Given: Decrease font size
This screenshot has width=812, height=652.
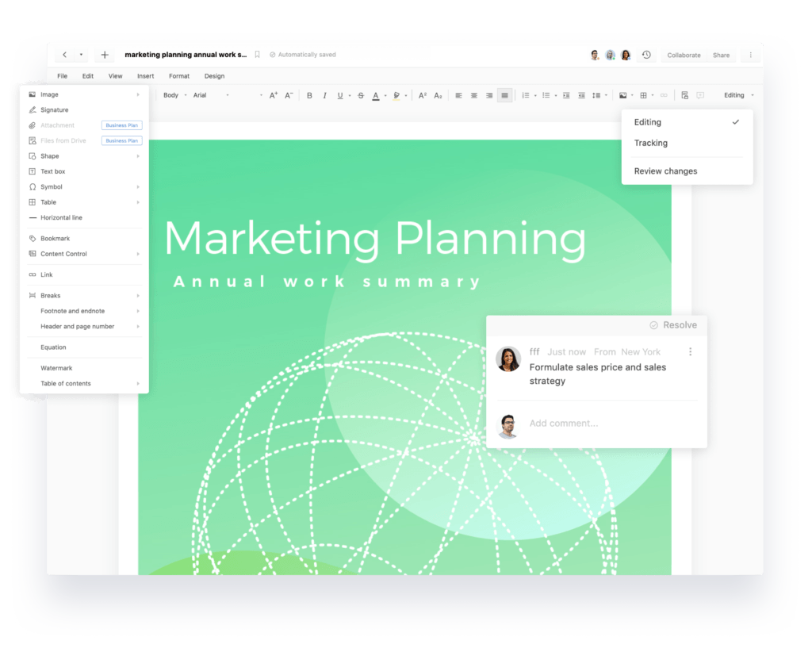Looking at the screenshot, I should (289, 95).
